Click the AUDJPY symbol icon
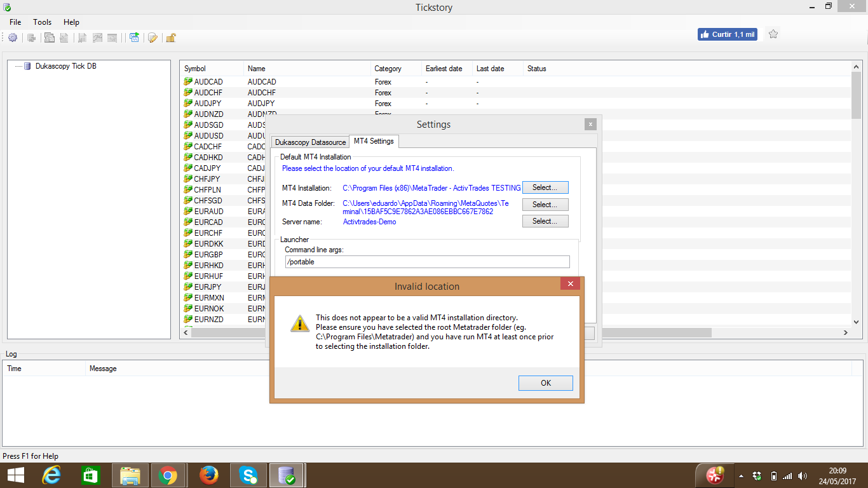This screenshot has height=488, width=868. click(188, 103)
